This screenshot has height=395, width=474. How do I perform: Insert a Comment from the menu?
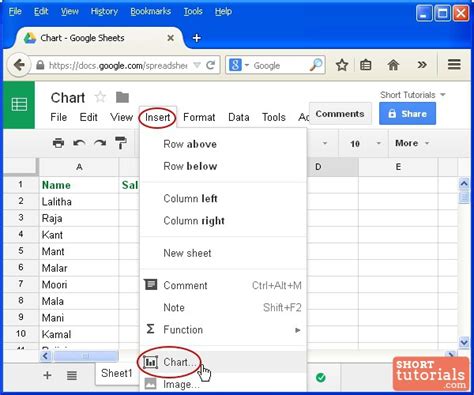point(223,285)
